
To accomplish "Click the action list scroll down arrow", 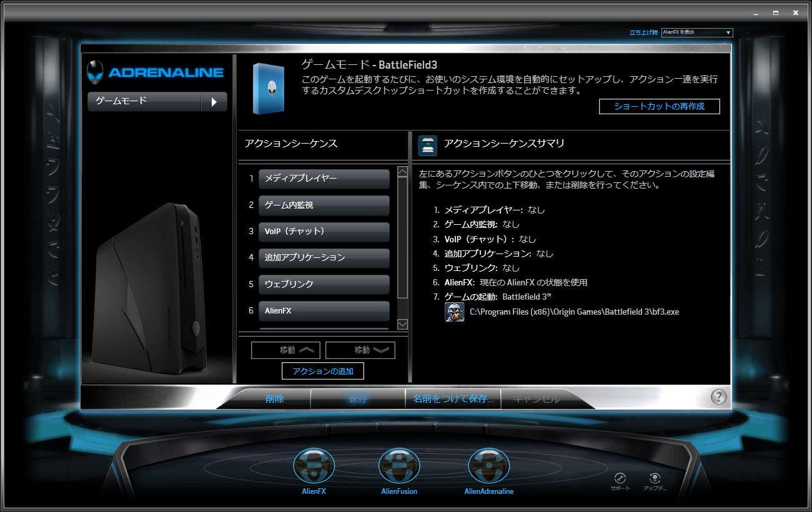I will tap(402, 324).
